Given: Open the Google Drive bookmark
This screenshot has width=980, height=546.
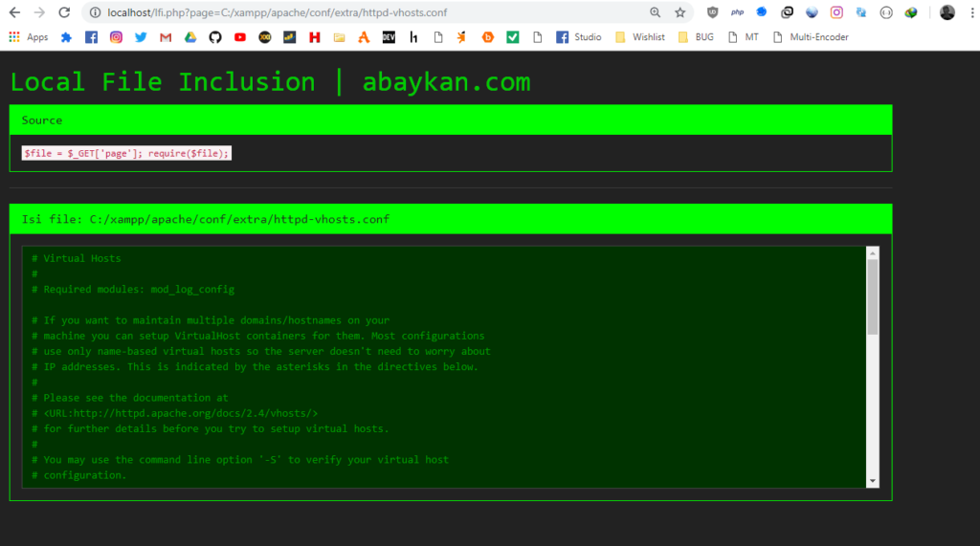Looking at the screenshot, I should 190,37.
